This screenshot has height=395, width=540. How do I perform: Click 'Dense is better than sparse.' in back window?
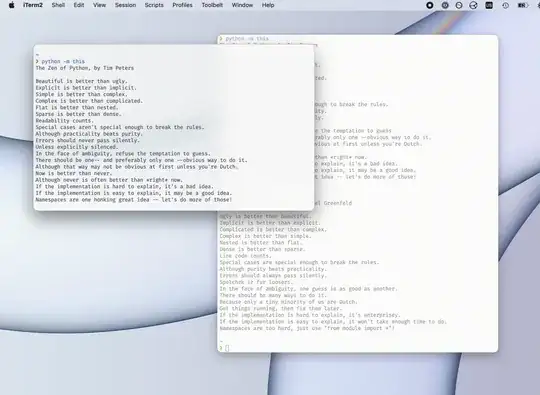tap(262, 249)
